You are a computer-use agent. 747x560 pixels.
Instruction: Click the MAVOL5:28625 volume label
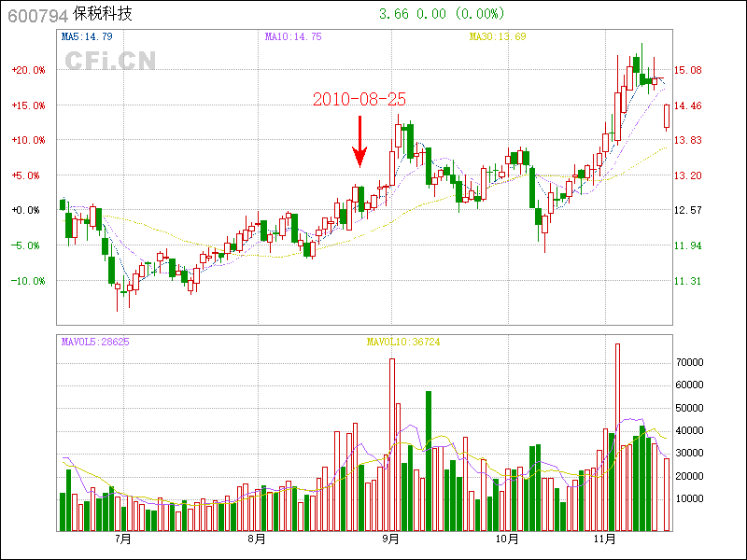95,343
